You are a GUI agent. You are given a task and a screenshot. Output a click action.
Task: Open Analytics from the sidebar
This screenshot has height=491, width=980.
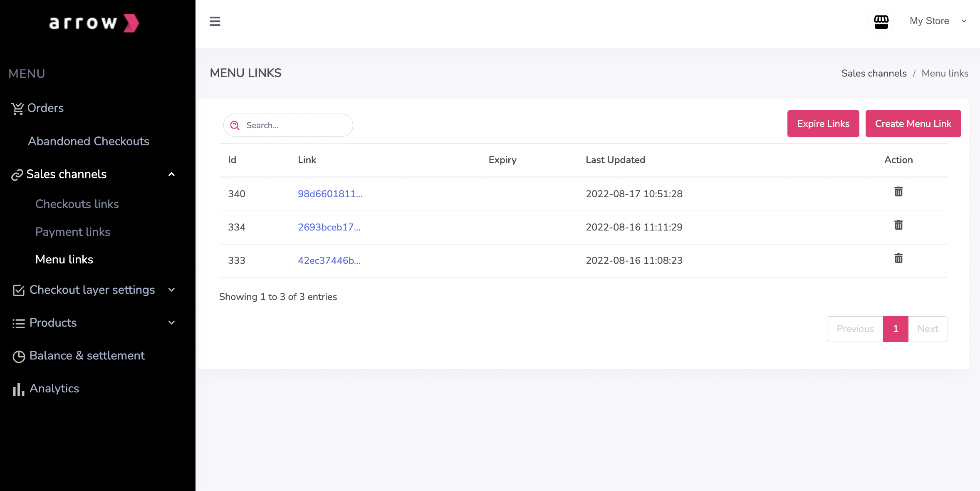(54, 389)
